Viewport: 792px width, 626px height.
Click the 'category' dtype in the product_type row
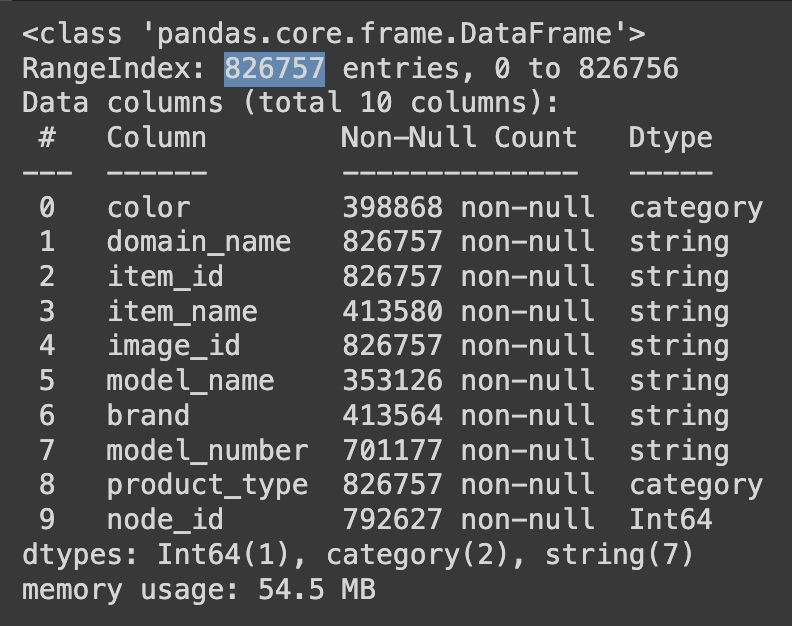click(x=696, y=486)
